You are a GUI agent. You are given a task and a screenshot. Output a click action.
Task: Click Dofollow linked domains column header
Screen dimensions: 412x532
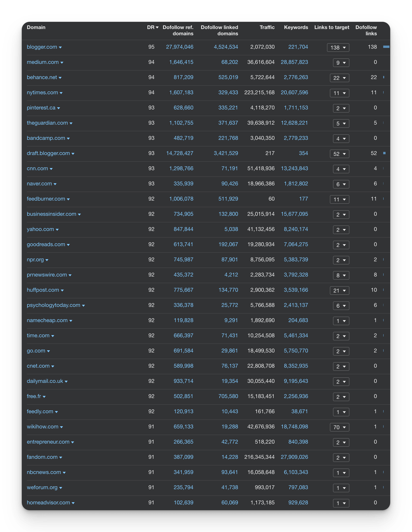(219, 30)
